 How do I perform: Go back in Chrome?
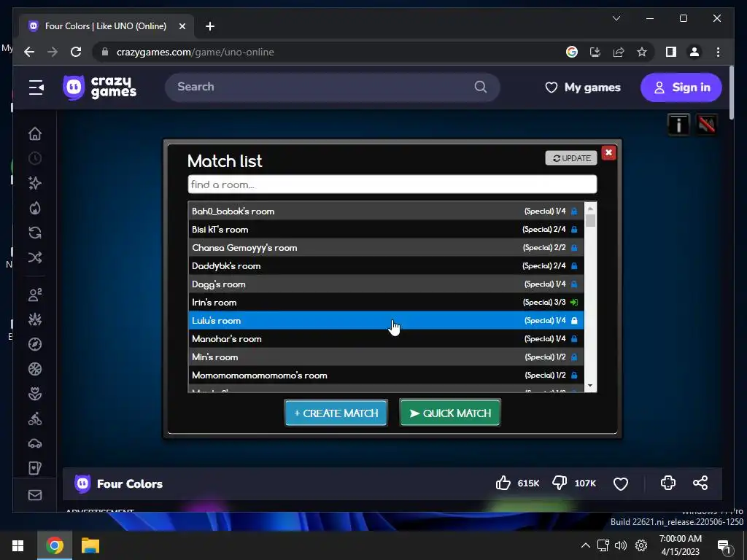[x=29, y=52]
